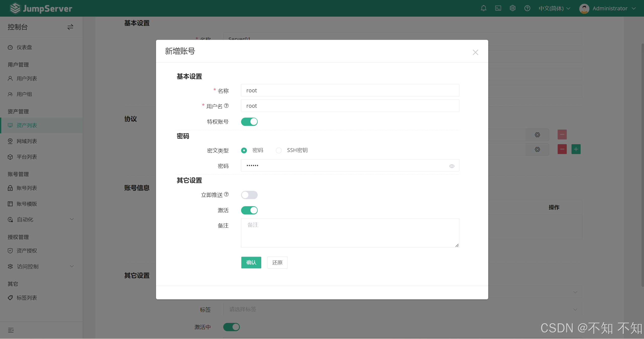This screenshot has height=339, width=644.
Task: Click the help question mark icon
Action: pos(527,8)
